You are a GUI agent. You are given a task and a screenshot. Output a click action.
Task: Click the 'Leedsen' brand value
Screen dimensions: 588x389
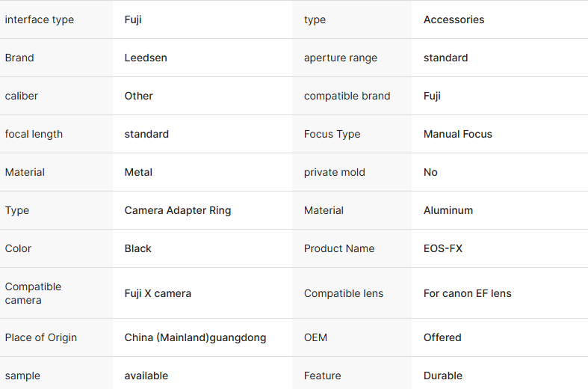tap(147, 58)
